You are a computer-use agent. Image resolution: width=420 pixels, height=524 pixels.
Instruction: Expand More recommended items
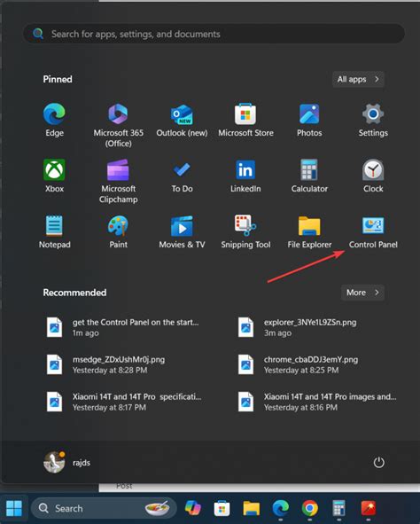tap(362, 293)
